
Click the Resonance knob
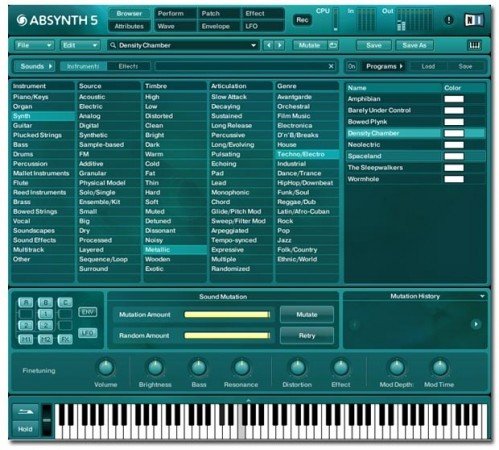tap(241, 368)
